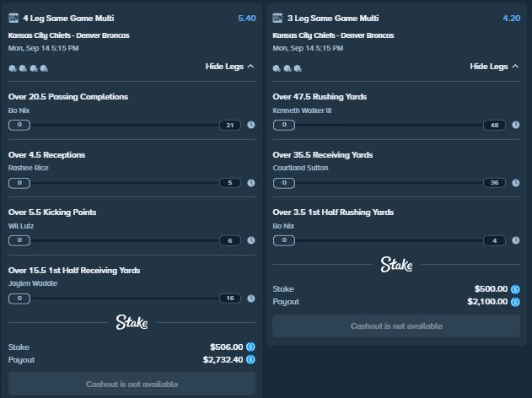Open Kansas City Chiefs - Denver Broncos in 3 Leg card

333,35
